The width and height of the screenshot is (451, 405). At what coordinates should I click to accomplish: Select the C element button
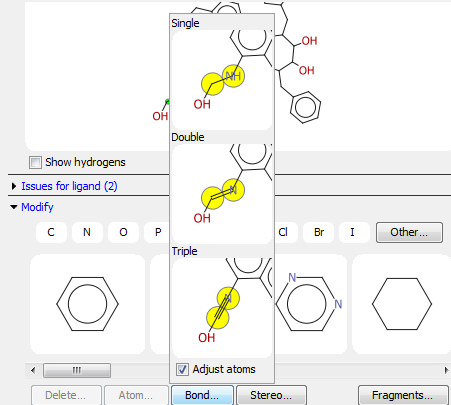[51, 232]
